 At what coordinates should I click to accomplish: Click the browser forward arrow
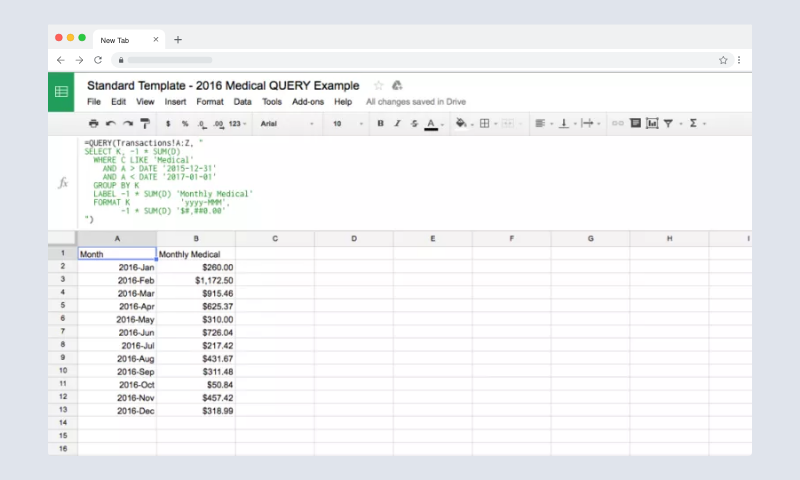[79, 60]
